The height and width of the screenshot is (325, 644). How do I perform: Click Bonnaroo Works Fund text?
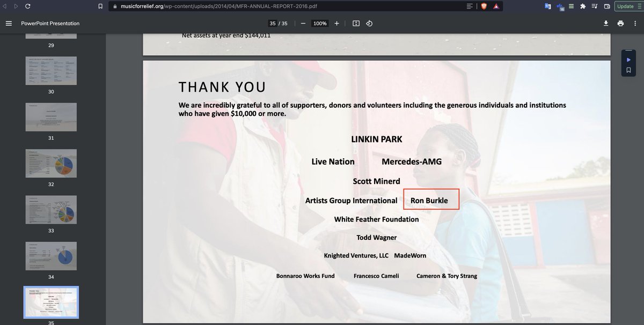point(305,276)
